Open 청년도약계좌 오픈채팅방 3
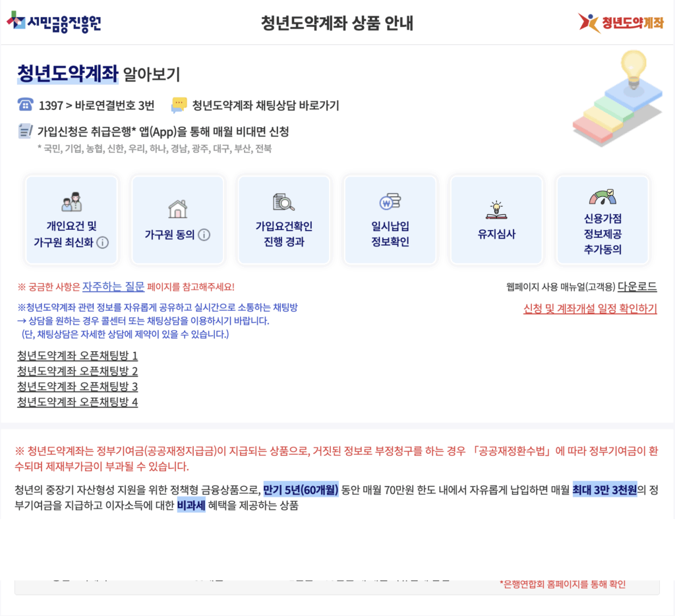 (x=77, y=387)
